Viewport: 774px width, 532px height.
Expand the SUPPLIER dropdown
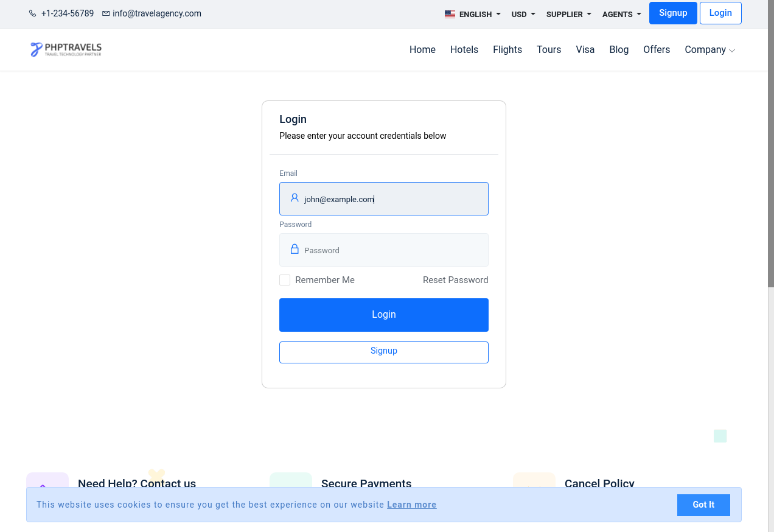click(568, 14)
